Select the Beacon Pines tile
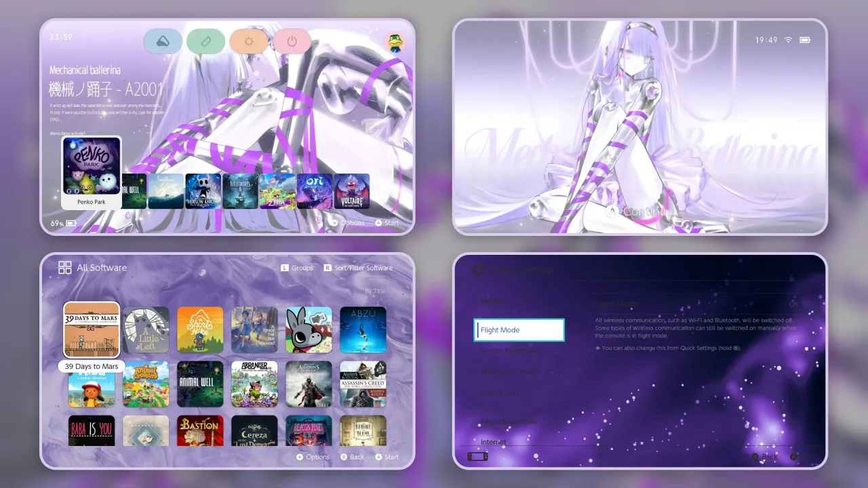Image resolution: width=868 pixels, height=488 pixels. (x=309, y=430)
